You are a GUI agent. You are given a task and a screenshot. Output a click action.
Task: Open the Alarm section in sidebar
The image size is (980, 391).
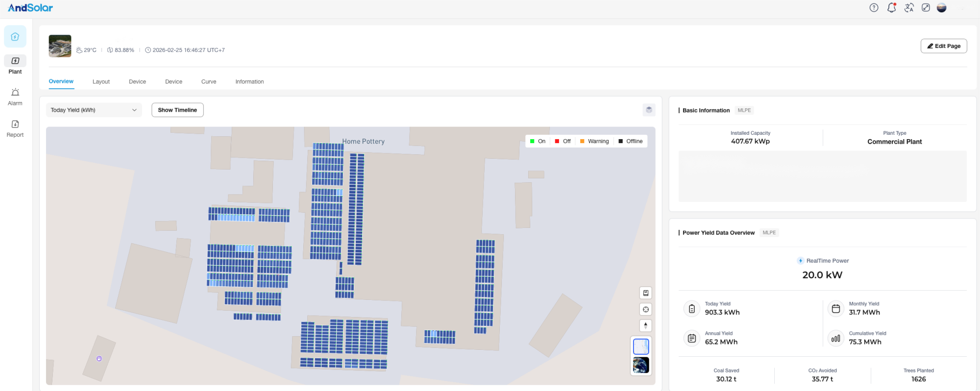[15, 97]
